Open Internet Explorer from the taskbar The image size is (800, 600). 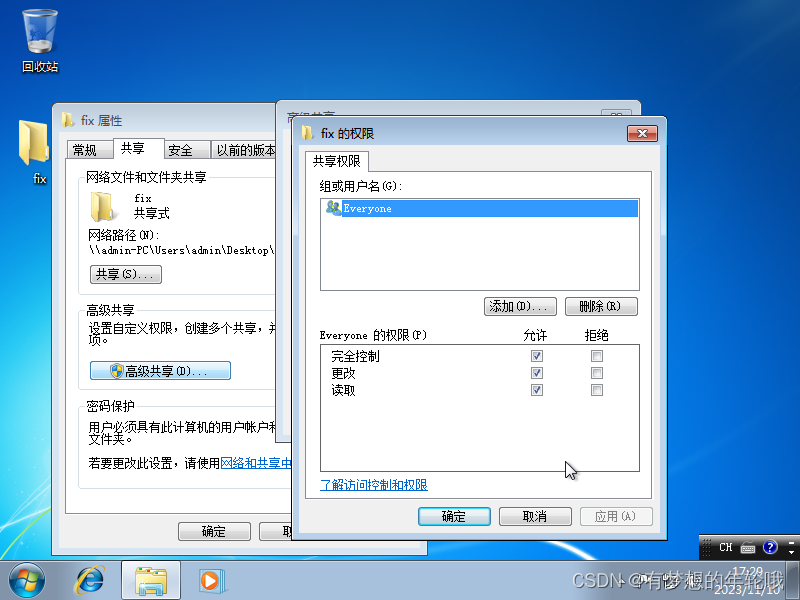[x=90, y=580]
